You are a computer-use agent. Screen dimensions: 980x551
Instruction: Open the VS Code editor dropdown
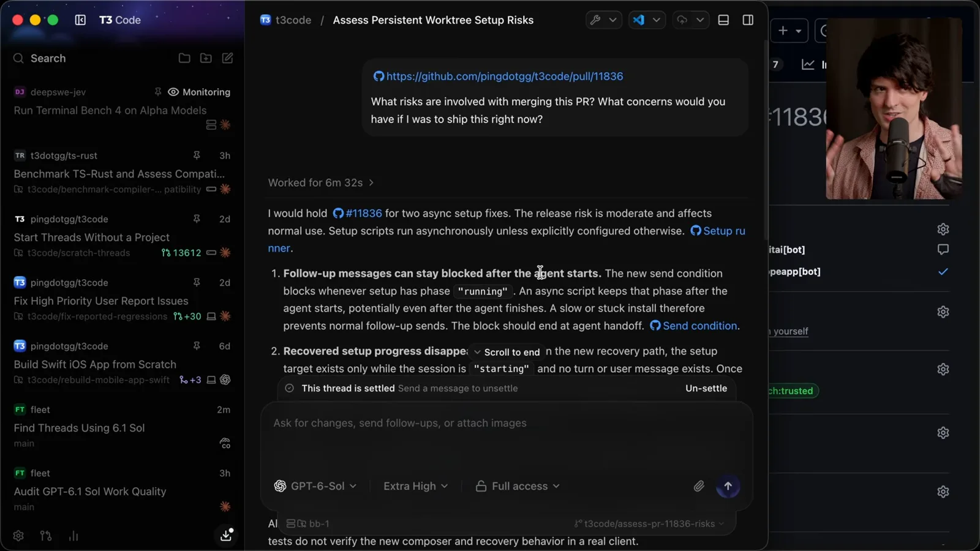[x=647, y=20]
